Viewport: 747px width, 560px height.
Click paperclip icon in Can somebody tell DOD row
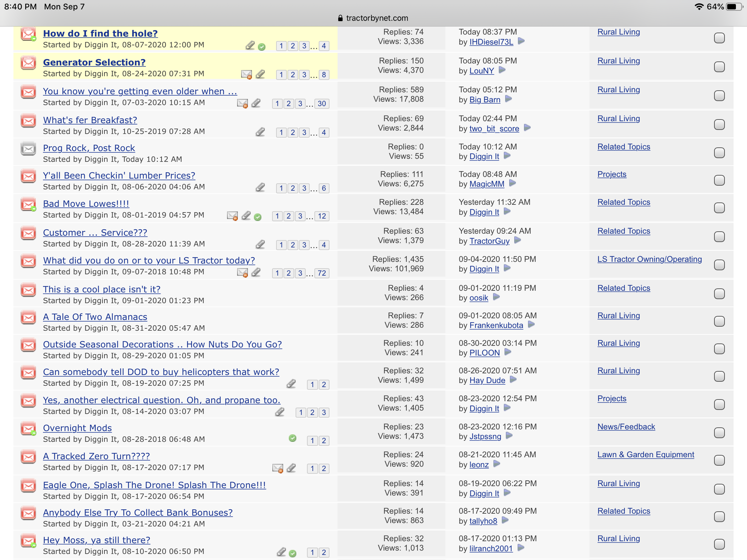click(x=291, y=384)
